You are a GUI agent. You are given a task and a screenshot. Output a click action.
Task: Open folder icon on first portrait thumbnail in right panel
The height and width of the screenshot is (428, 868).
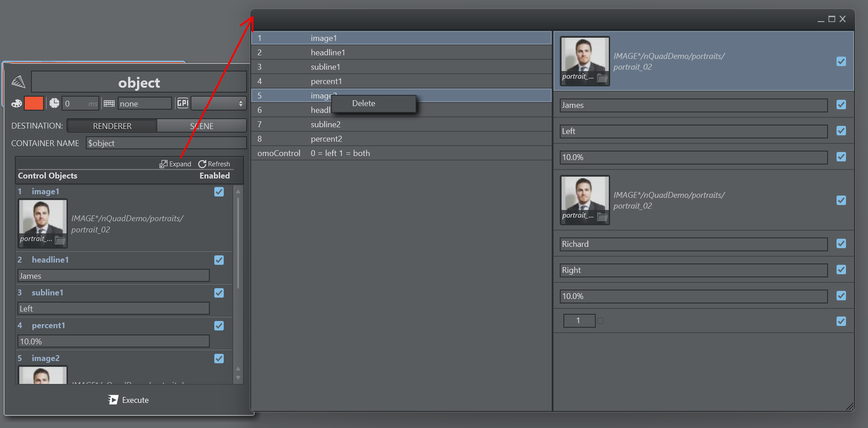click(x=602, y=79)
